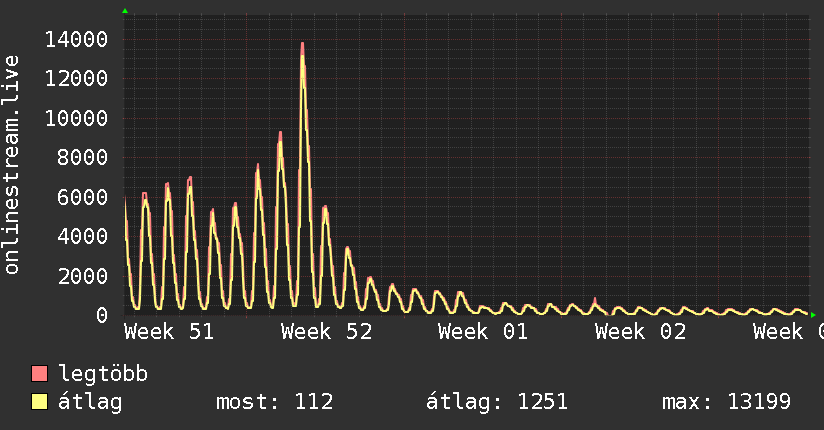
Task: Select the Week 52 axis label
Action: tap(326, 331)
